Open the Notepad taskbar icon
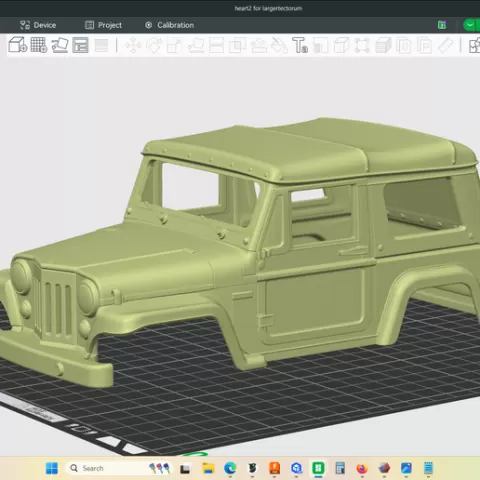Image resolution: width=480 pixels, height=480 pixels. point(428,468)
